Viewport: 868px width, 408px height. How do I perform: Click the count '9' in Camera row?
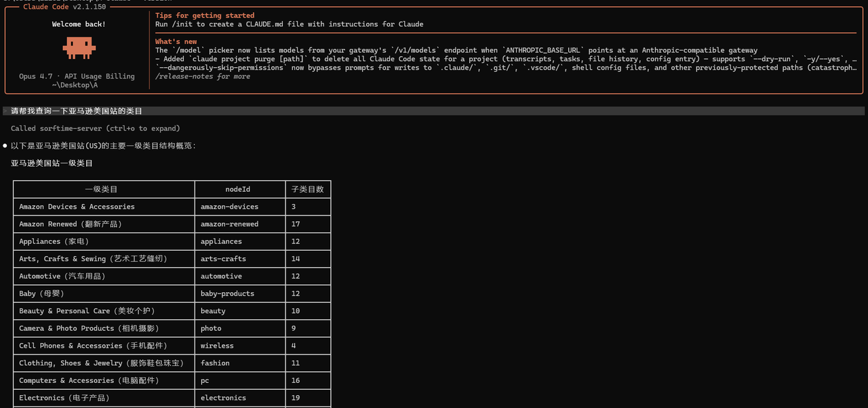point(294,328)
